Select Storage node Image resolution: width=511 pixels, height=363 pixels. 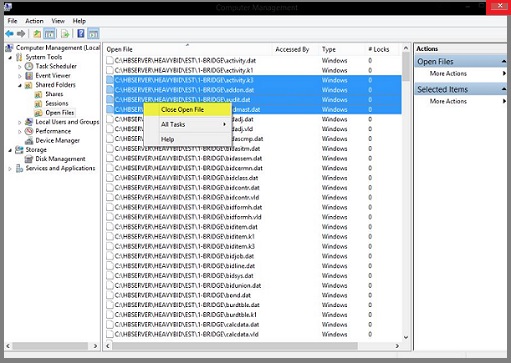36,150
